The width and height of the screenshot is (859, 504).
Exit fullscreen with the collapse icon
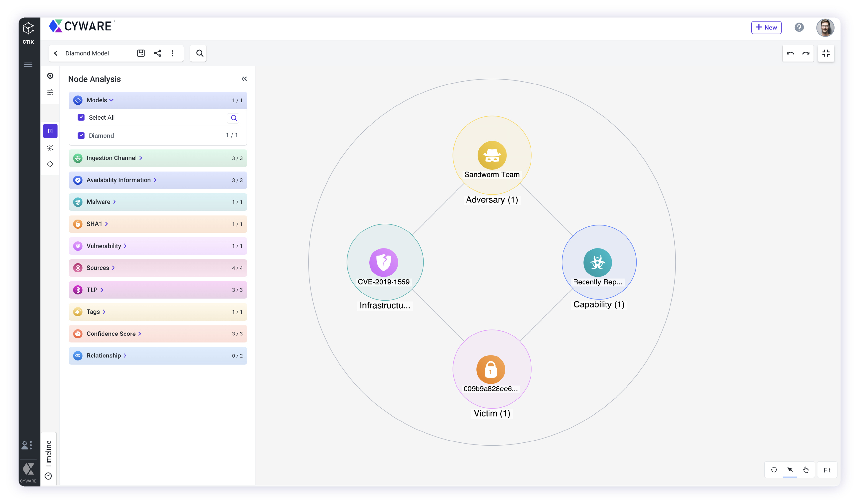826,53
